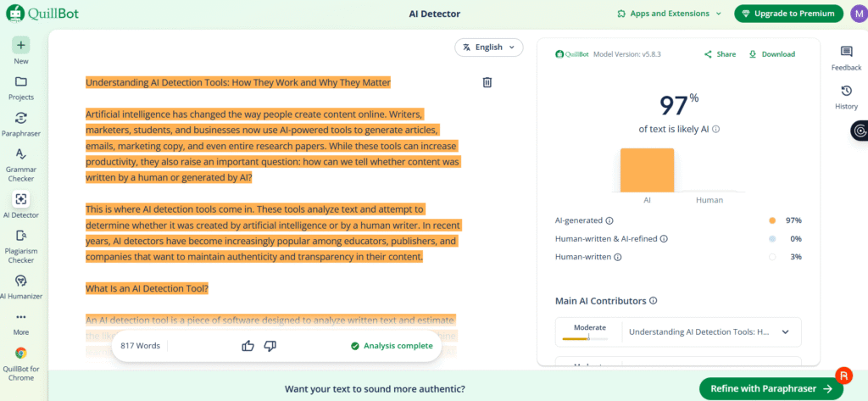Image resolution: width=868 pixels, height=401 pixels.
Task: Click Upgrade to Premium button
Action: 789,14
